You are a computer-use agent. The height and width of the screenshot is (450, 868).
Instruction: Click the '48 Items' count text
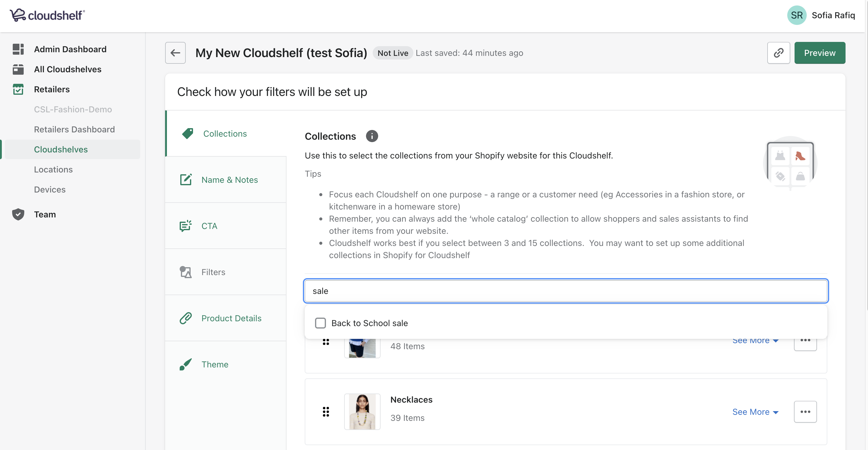tap(407, 346)
